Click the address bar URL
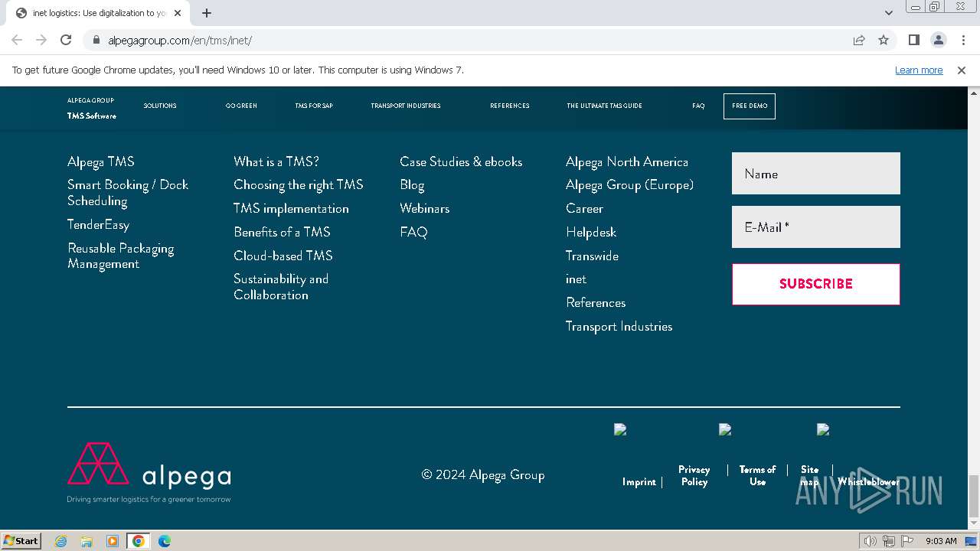 tap(180, 41)
